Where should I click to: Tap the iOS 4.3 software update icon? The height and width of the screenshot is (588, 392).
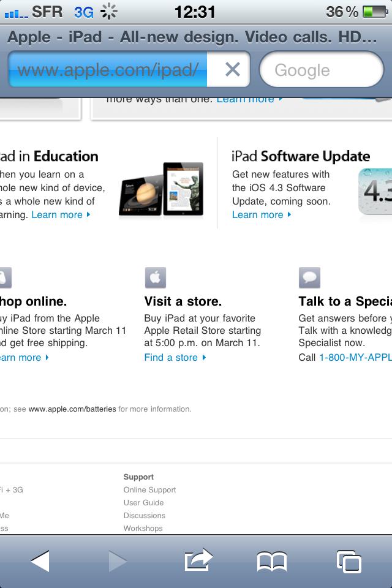375,192
